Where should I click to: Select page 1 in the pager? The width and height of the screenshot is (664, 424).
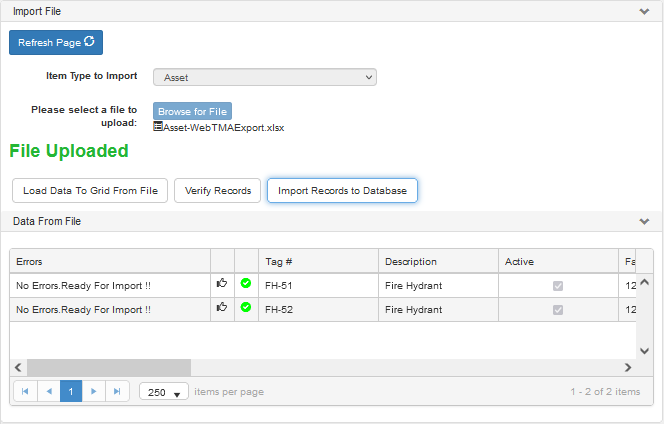click(71, 391)
